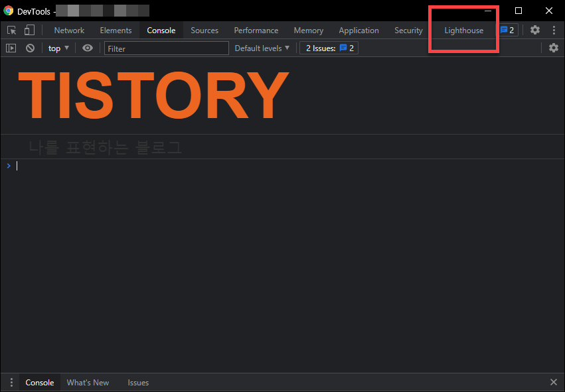
Task: Select the drawer Console tab
Action: pyautogui.click(x=40, y=382)
